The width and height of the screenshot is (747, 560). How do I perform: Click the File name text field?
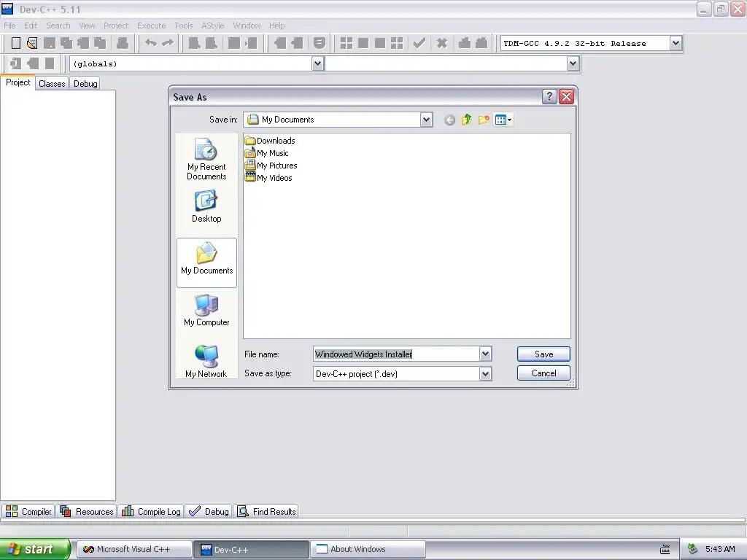pyautogui.click(x=396, y=354)
